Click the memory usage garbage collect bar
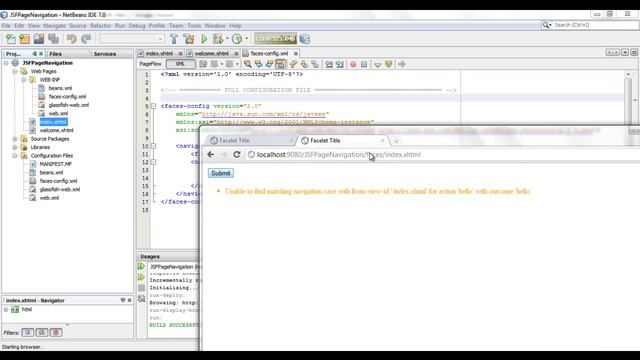Image resolution: width=640 pixels, height=360 pixels. pos(276,39)
